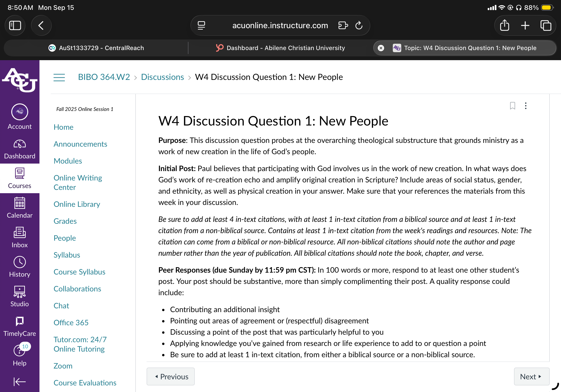Screen dimensions: 561x392
Task: Open Help with the 10 badge
Action: [19, 355]
